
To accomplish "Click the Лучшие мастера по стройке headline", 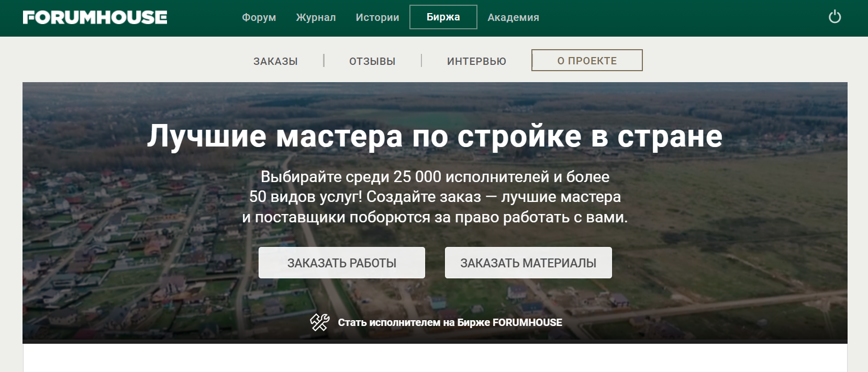I will [435, 136].
